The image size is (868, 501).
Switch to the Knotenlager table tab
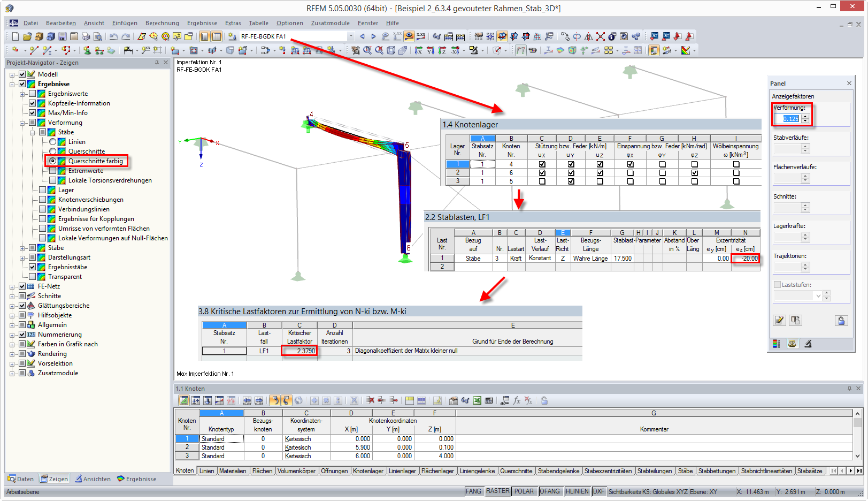coord(368,471)
